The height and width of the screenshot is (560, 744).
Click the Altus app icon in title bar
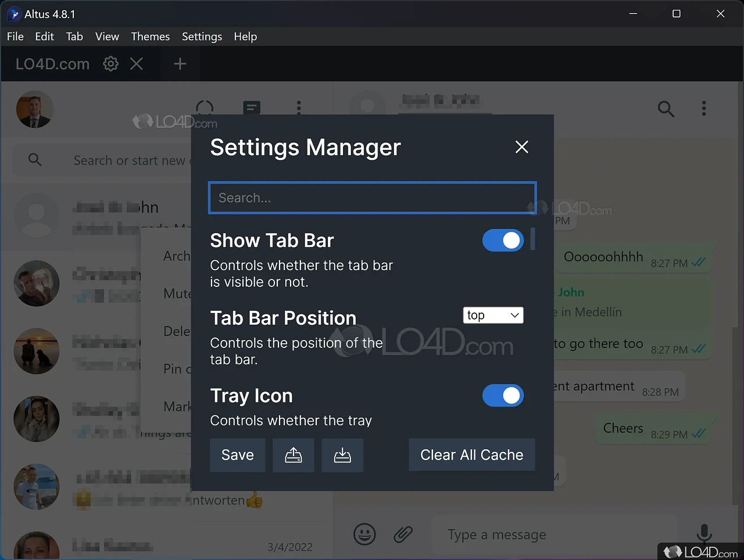(x=14, y=14)
